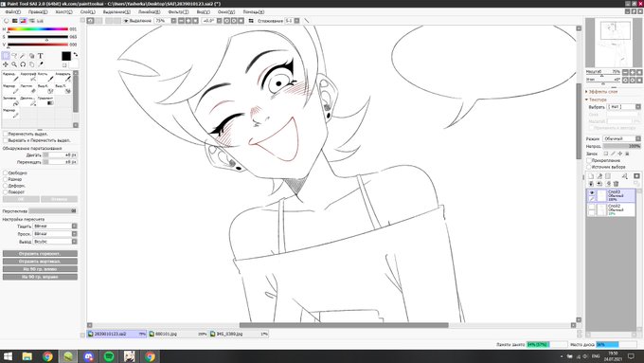Swap foreground and background colors arrow
This screenshot has height=363, width=644.
coord(76,54)
